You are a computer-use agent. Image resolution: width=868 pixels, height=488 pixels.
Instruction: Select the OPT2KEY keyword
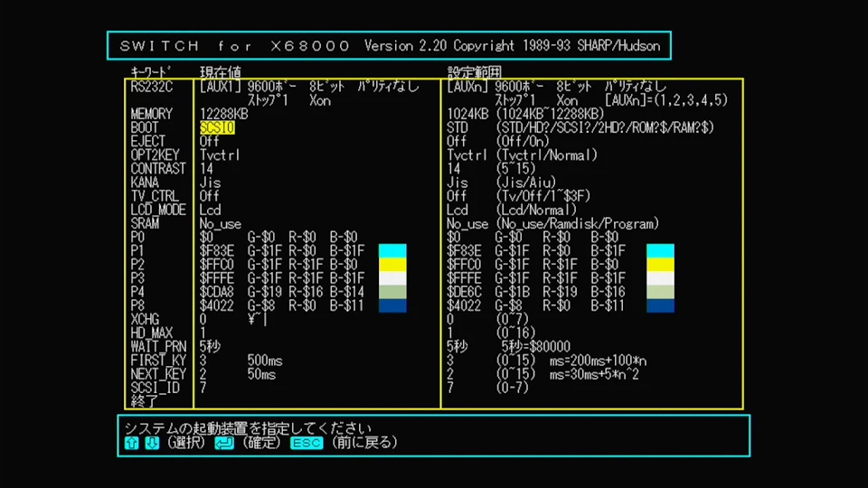(155, 155)
